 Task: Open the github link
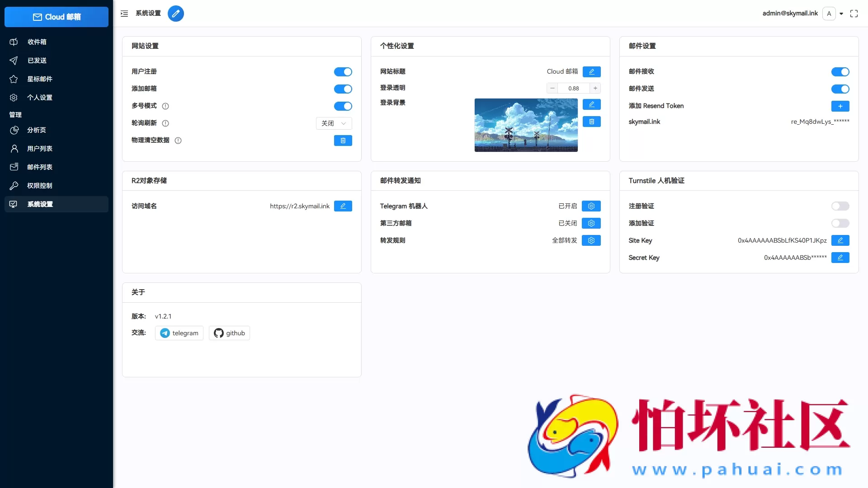(229, 333)
